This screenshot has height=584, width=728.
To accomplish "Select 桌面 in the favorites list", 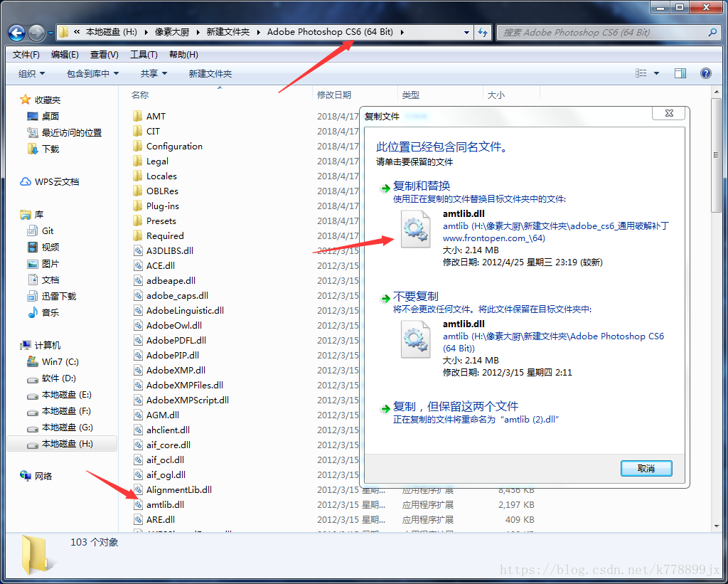I will [43, 116].
